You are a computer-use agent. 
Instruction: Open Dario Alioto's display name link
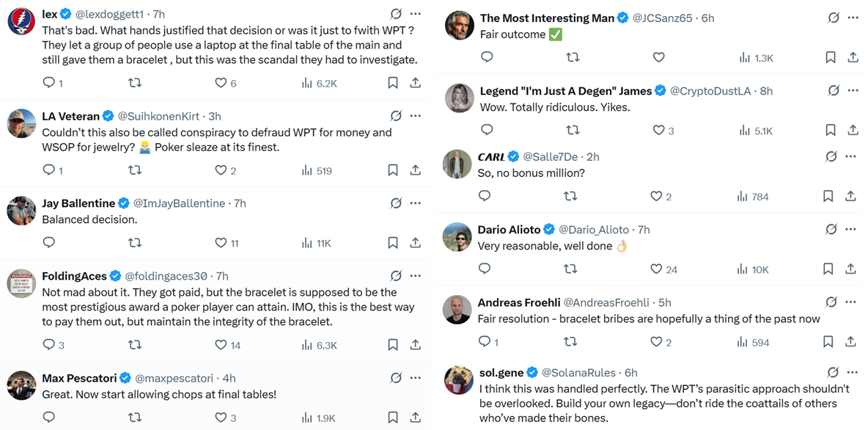click(x=509, y=230)
